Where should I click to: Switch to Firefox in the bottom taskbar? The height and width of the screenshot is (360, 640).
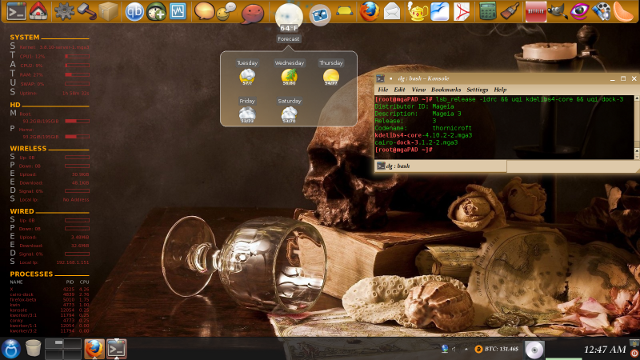94,349
